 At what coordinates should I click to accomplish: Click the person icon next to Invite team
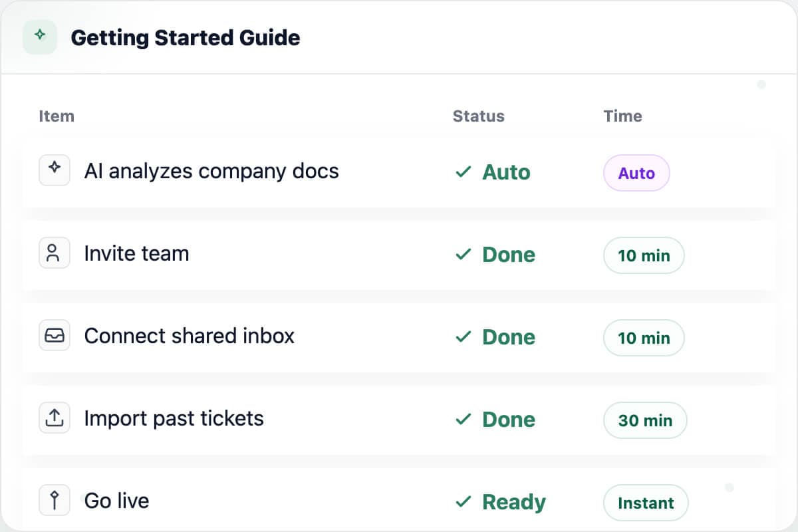[55, 253]
